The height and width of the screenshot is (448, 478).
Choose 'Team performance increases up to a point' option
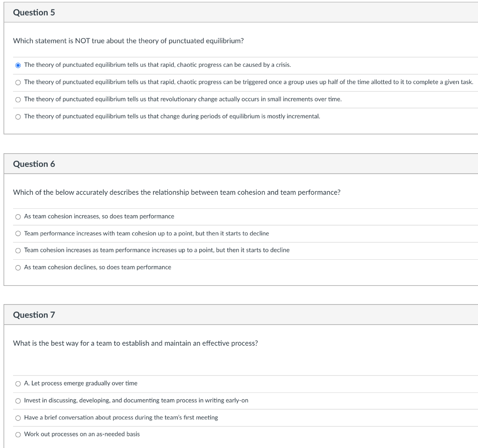tap(18, 233)
